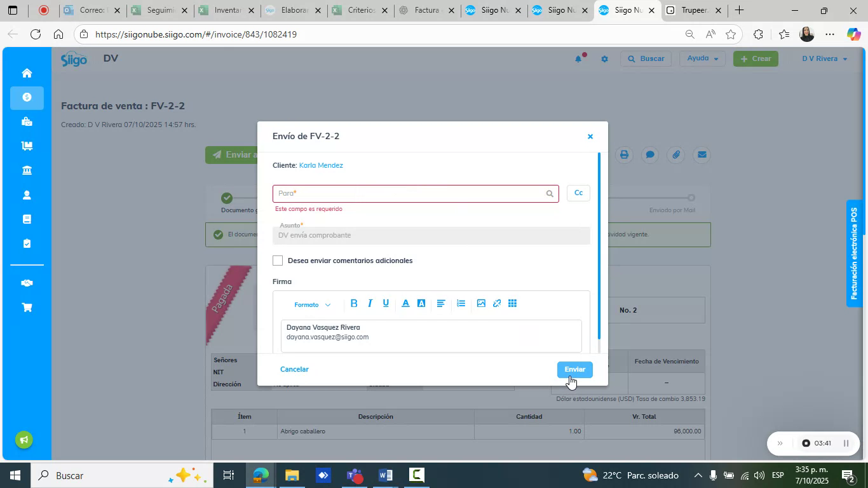Viewport: 868px width, 488px height.
Task: Open the shopping cart sidebar icon
Action: click(x=27, y=308)
